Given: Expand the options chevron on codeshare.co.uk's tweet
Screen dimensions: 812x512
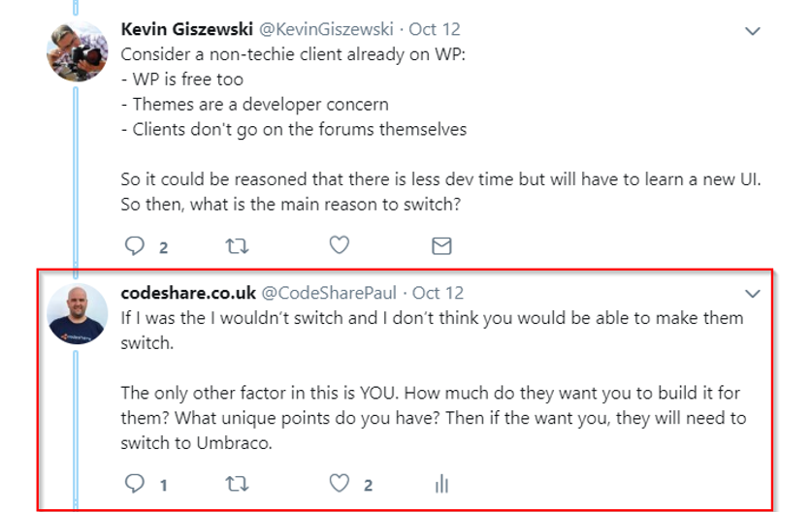Looking at the screenshot, I should 752,293.
